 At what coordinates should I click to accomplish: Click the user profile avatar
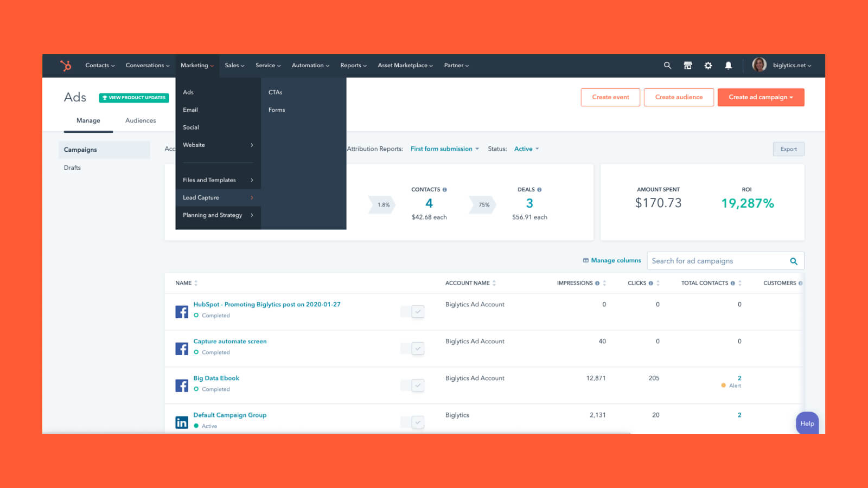(x=759, y=65)
